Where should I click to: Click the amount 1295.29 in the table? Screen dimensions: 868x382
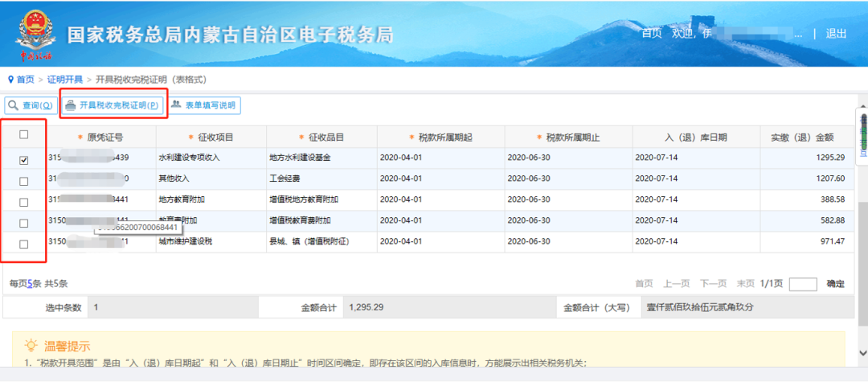807,158
